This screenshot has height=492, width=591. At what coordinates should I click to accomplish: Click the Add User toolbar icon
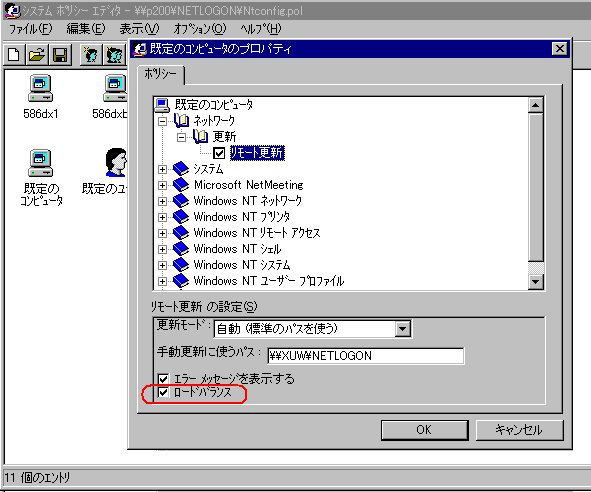tap(91, 55)
